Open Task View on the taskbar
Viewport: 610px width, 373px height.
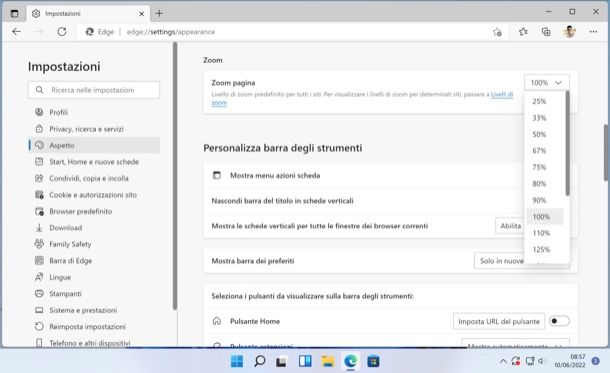point(282,361)
